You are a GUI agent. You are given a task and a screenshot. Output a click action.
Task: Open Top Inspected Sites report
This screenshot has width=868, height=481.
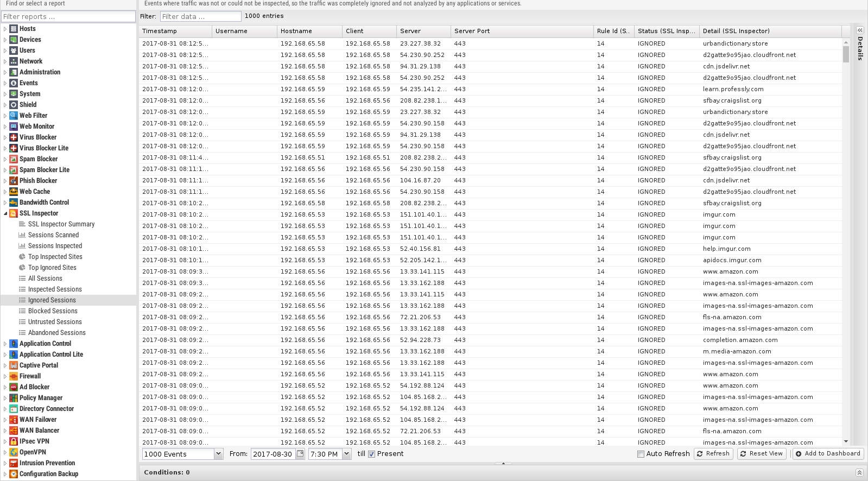tap(55, 257)
